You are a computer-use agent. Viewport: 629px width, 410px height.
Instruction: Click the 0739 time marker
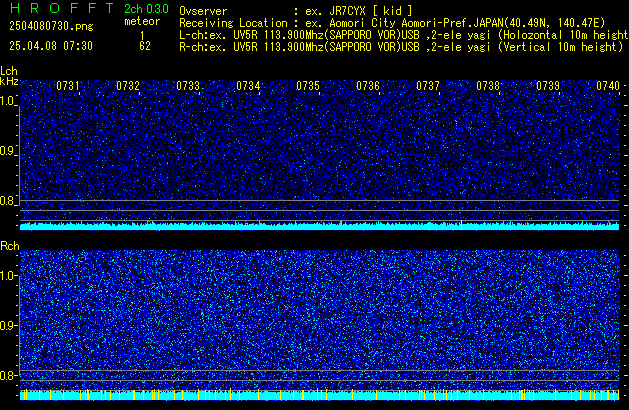[548, 86]
